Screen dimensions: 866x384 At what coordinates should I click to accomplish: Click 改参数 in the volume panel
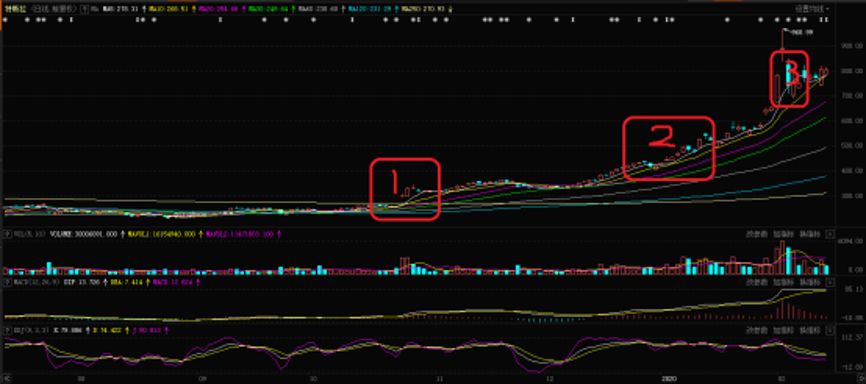tap(756, 234)
